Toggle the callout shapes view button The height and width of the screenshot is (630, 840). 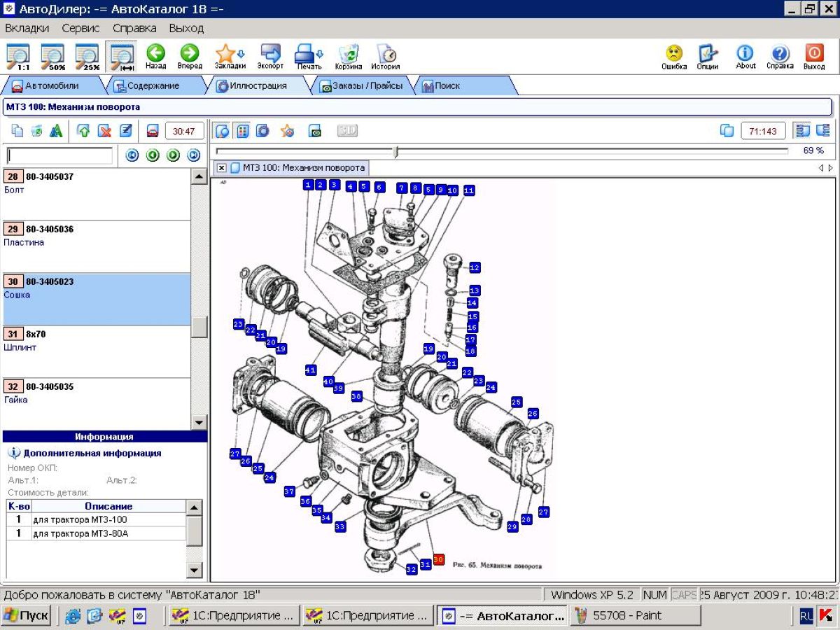222,131
